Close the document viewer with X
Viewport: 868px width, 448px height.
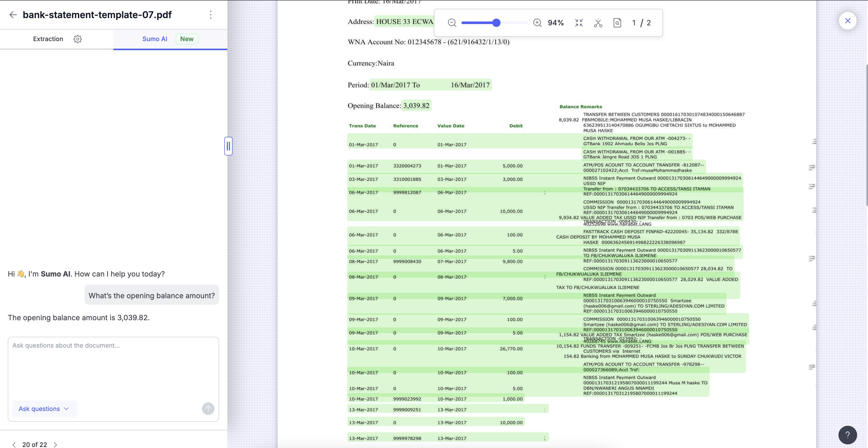[848, 21]
